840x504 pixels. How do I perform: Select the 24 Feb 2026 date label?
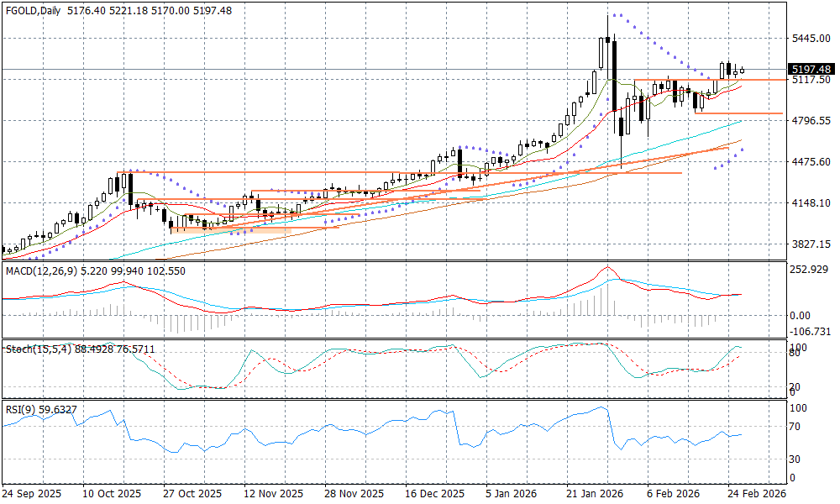[757, 494]
